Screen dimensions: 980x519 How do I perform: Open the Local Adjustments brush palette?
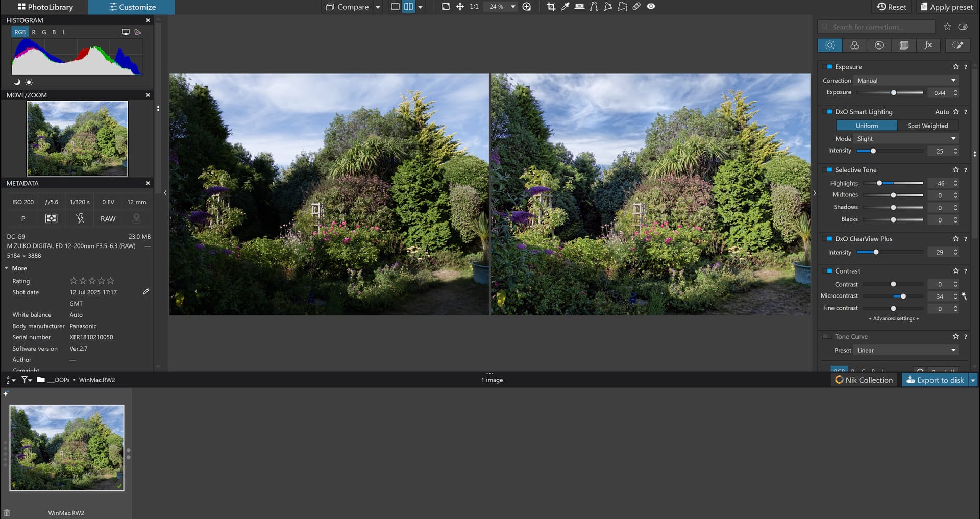point(958,45)
